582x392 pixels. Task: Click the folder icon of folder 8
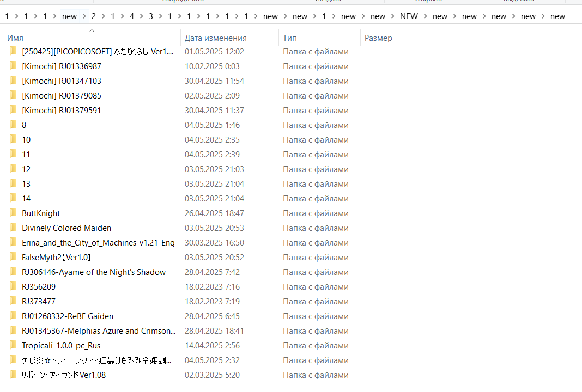(x=13, y=125)
